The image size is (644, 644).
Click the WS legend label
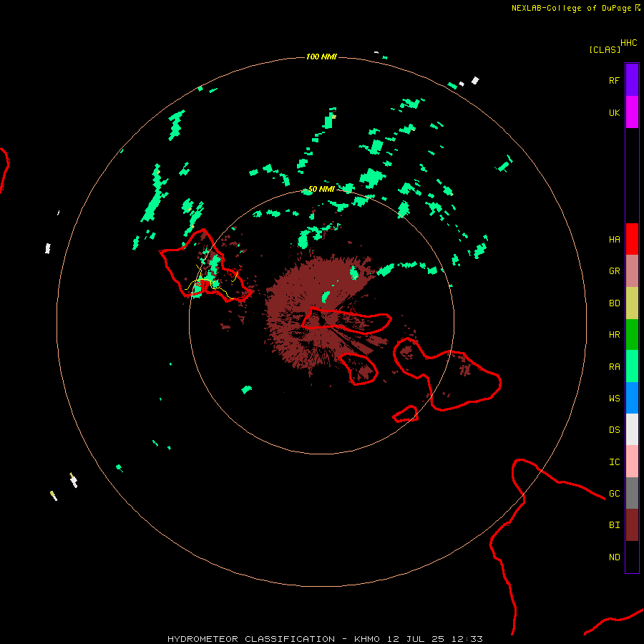[614, 398]
